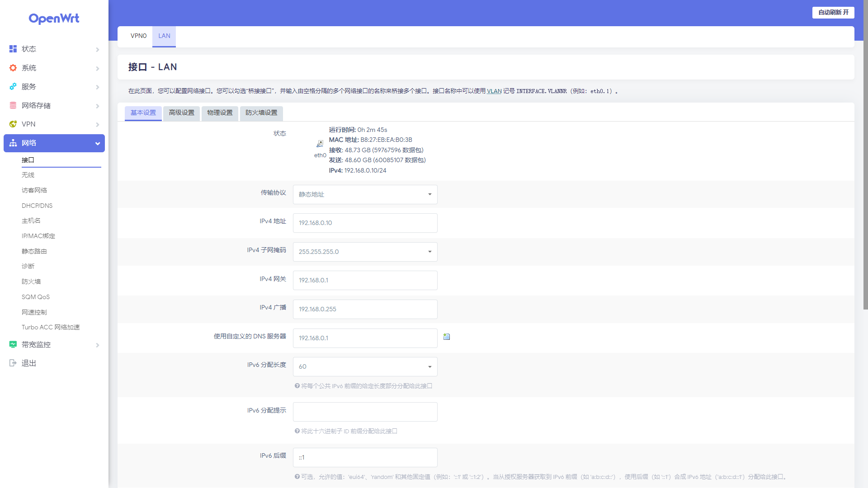Collapse the 网络 menu chevron
868x488 pixels.
[97, 143]
